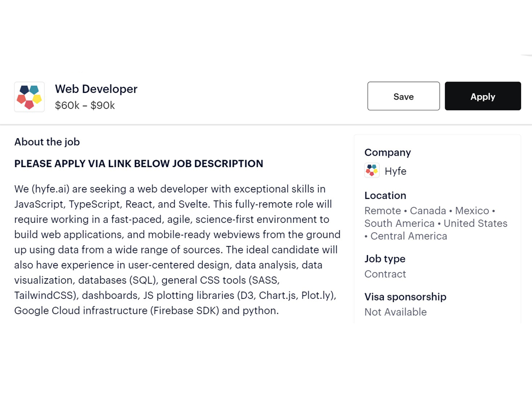Click the $60k – $90k salary range
Viewport: 532px width, 406px height.
(x=85, y=105)
